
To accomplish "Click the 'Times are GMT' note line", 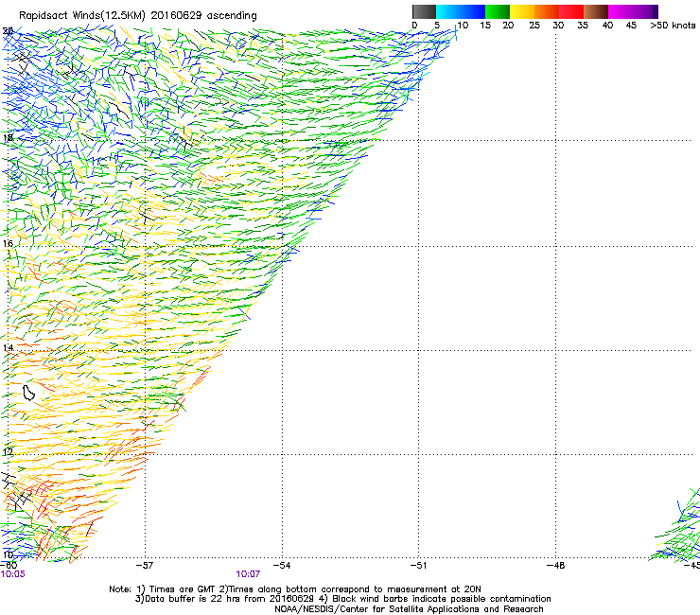I will tap(295, 589).
